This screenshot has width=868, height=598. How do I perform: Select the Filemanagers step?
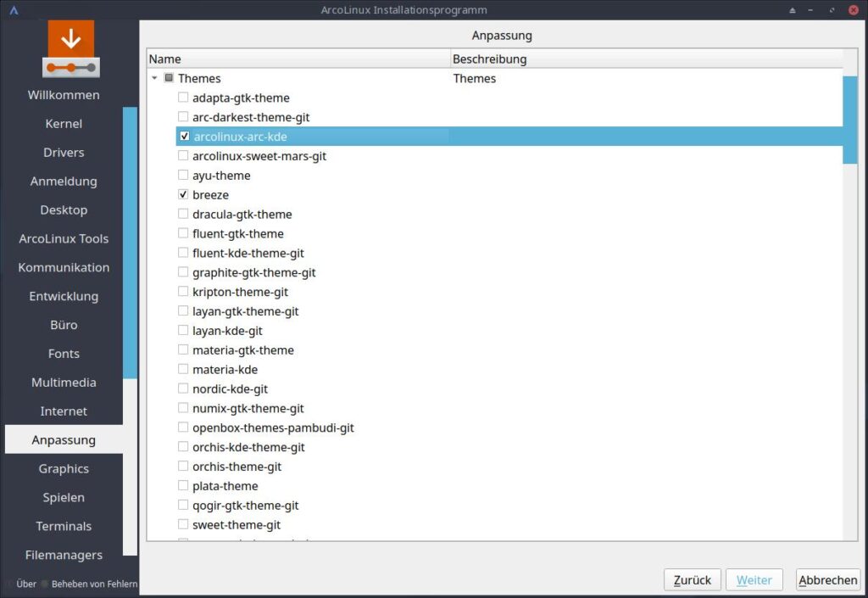(64, 555)
